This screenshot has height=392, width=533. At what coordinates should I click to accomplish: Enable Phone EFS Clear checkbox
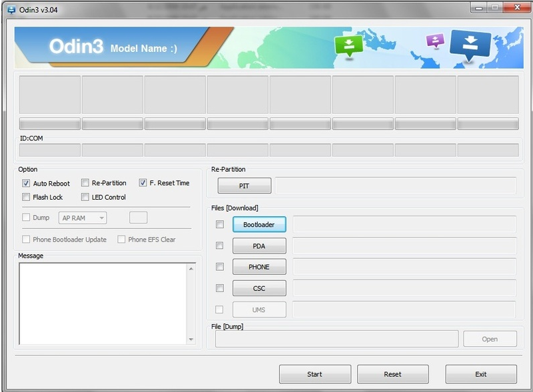point(121,240)
